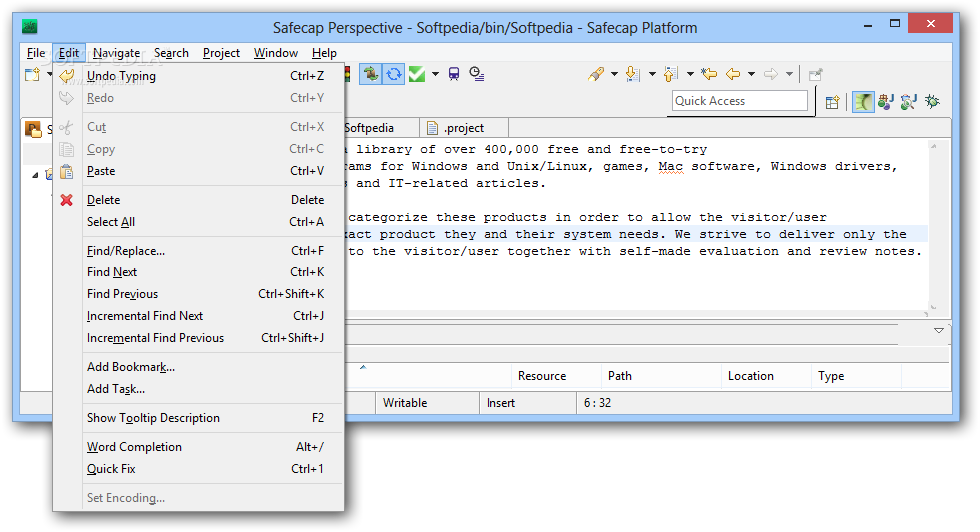Screen dimensions: 980x532
Task: Open the bottom panel View Menu triangle
Action: pyautogui.click(x=939, y=331)
